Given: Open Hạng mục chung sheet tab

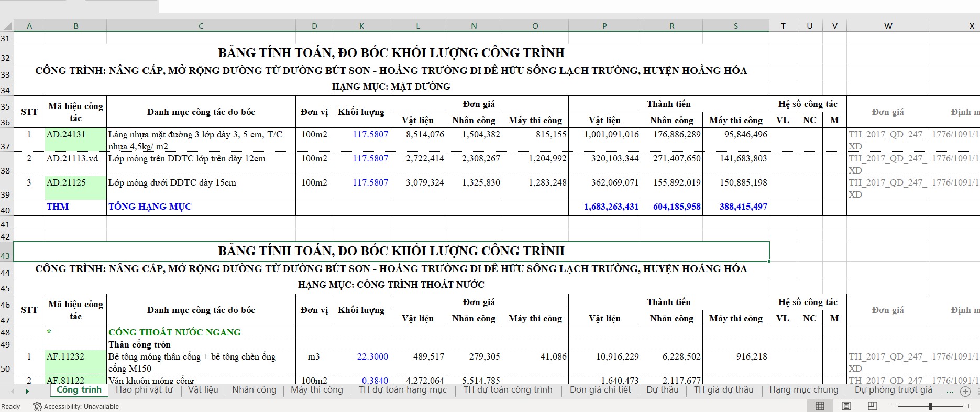Looking at the screenshot, I should (804, 389).
